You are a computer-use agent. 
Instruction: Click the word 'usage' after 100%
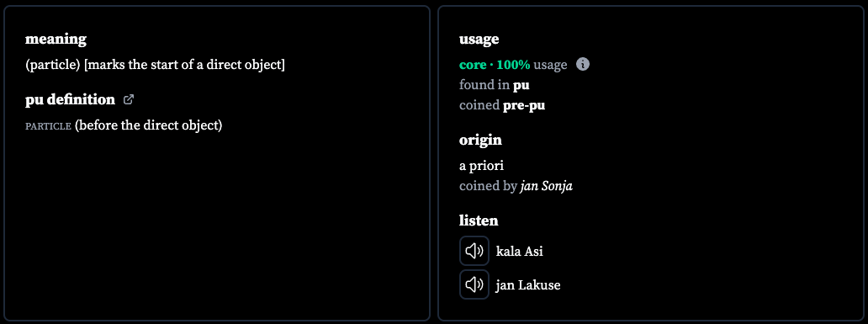pos(550,65)
